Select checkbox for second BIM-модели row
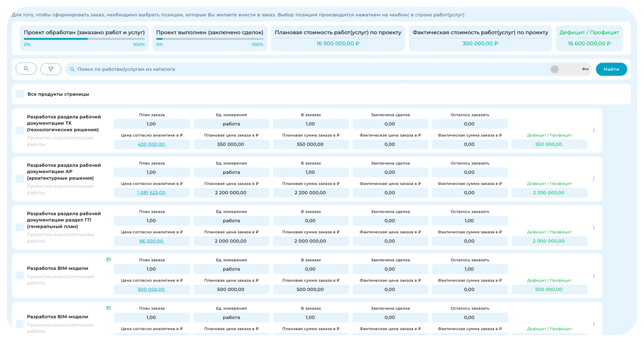644x342 pixels. click(20, 324)
